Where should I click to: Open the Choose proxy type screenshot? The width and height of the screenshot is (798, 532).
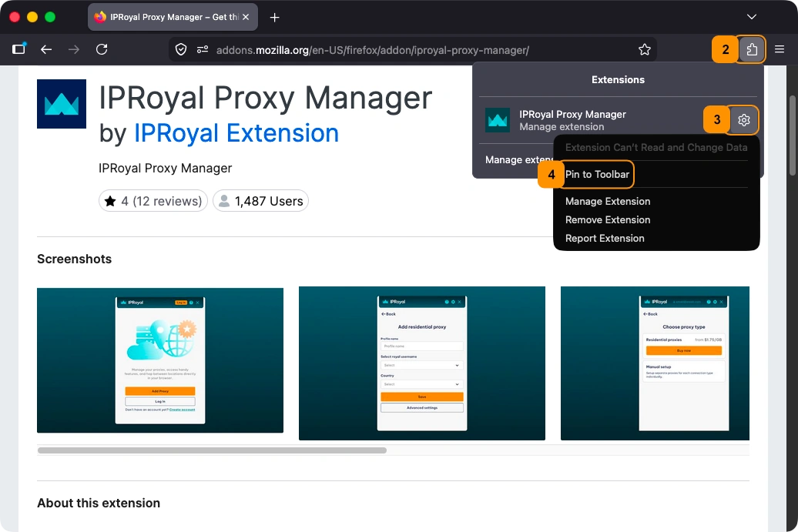655,363
